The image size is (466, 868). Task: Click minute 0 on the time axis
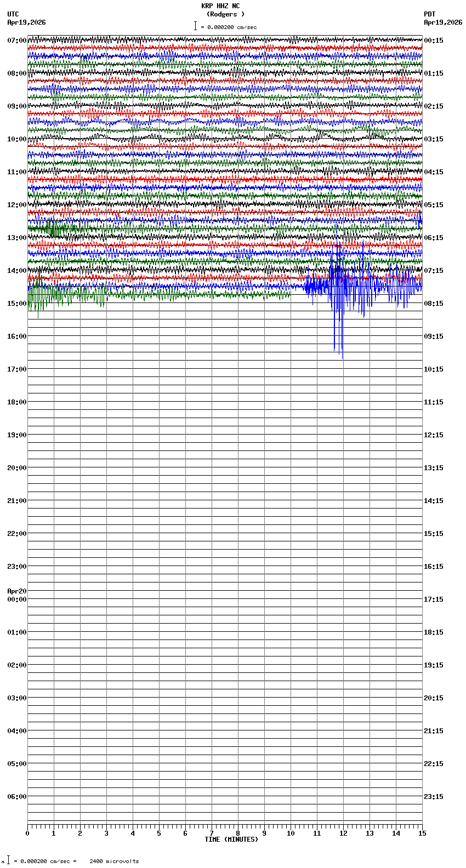click(x=27, y=833)
